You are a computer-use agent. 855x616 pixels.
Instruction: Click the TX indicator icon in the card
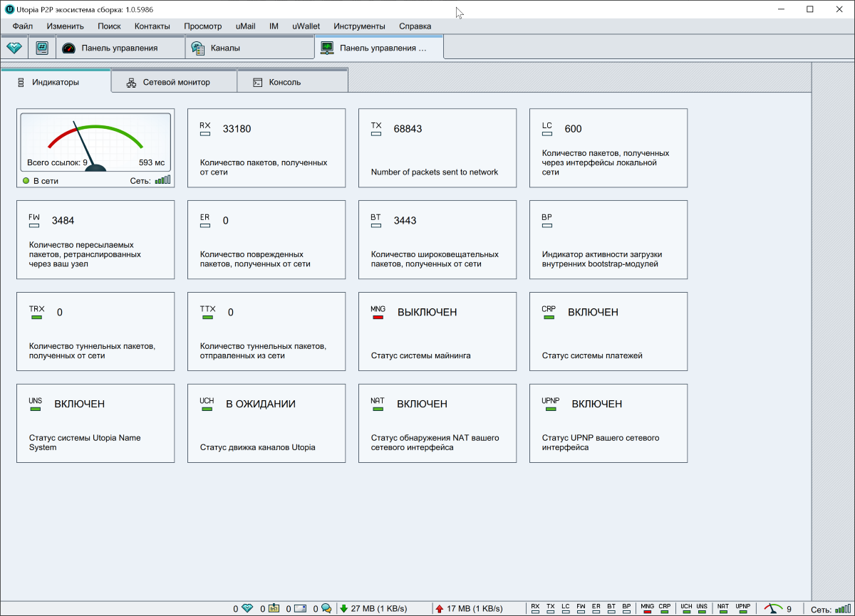click(x=376, y=129)
